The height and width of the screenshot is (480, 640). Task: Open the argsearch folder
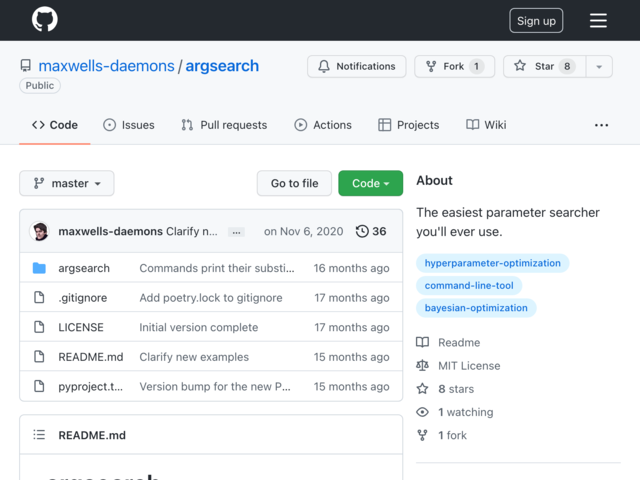[84, 268]
